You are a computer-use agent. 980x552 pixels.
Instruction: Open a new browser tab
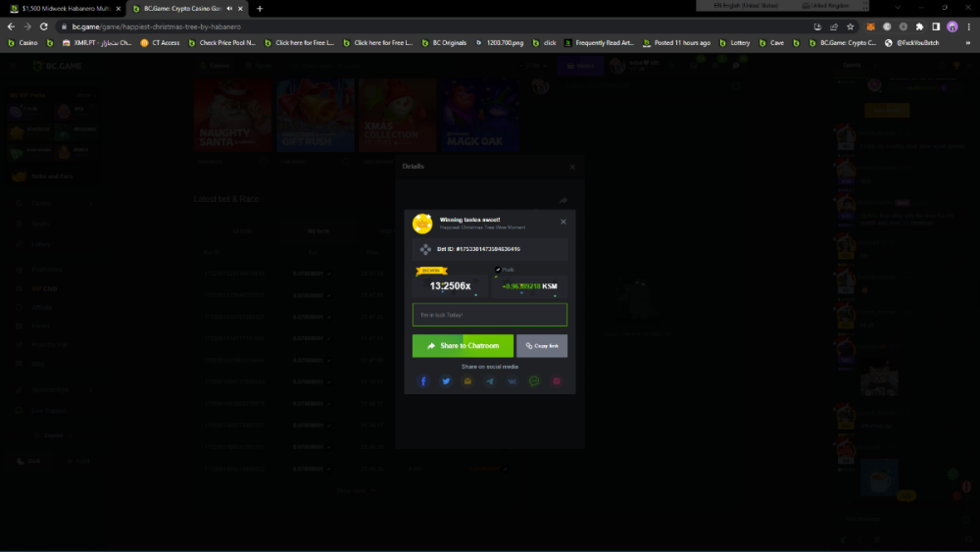point(260,8)
